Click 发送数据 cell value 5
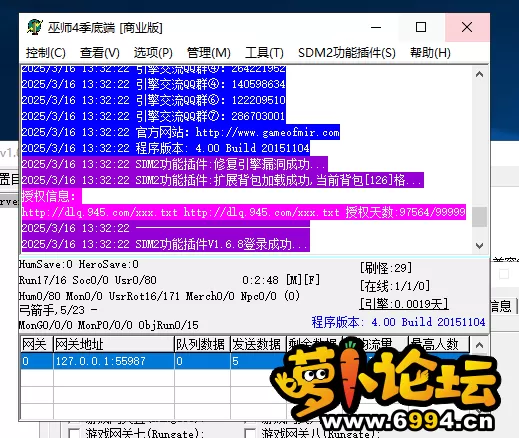 click(258, 361)
